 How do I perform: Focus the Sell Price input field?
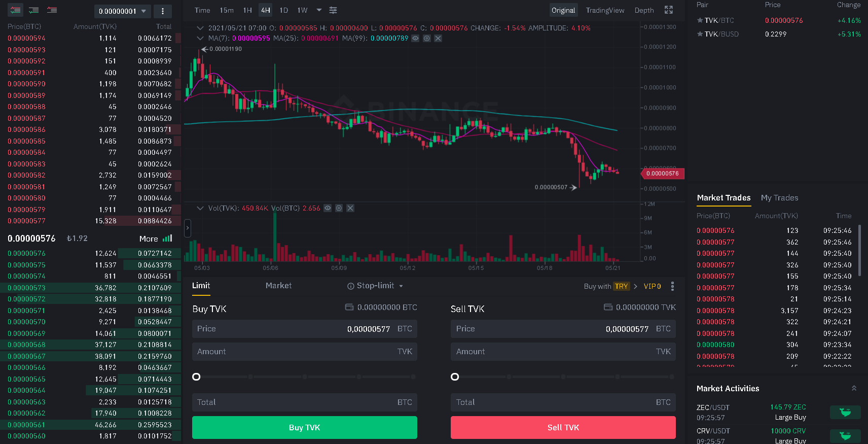[563, 329]
